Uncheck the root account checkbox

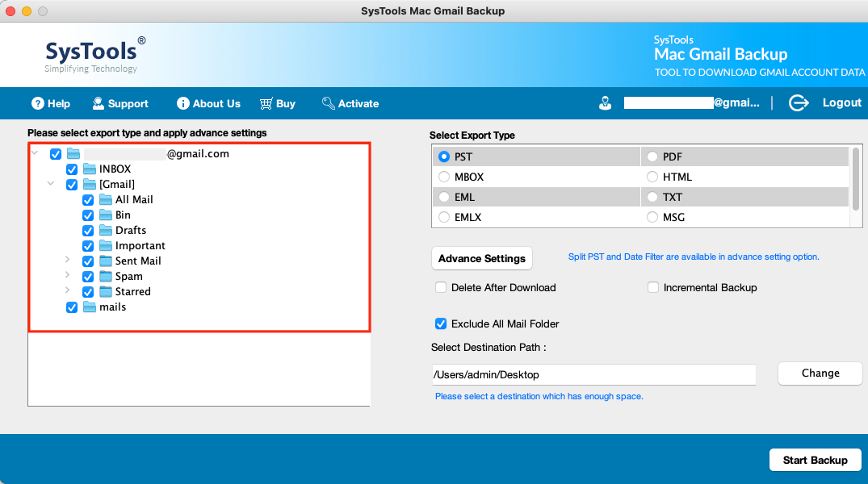point(56,154)
